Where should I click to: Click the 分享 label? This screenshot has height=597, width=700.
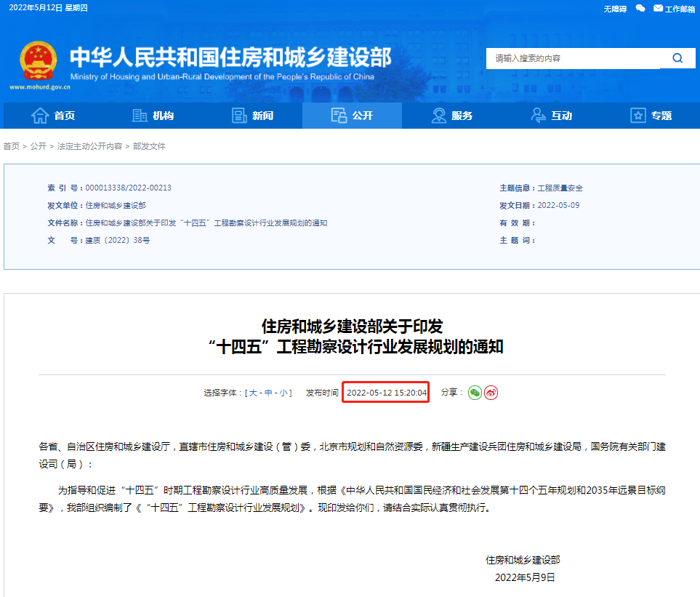tap(451, 393)
